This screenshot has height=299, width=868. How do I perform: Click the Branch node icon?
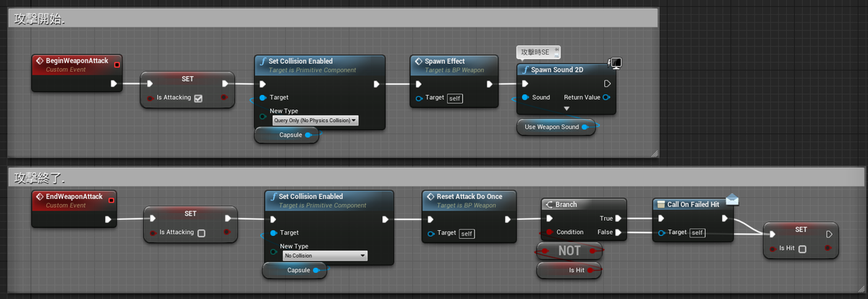click(x=548, y=205)
